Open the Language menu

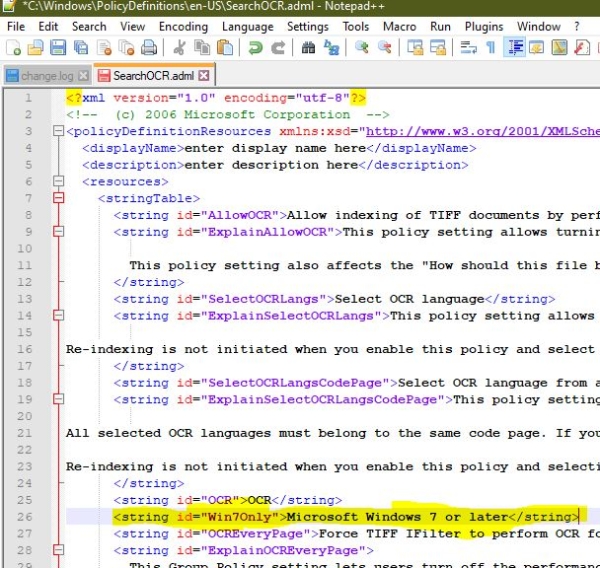coord(248,26)
